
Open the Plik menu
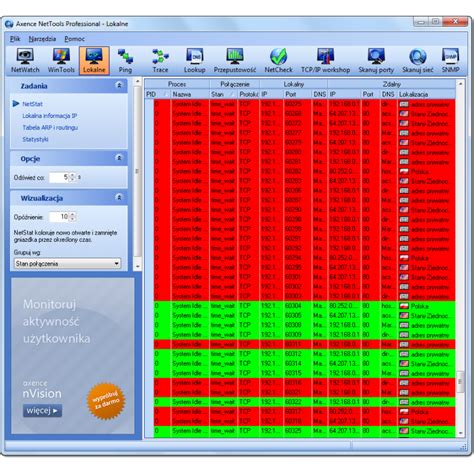(x=15, y=39)
